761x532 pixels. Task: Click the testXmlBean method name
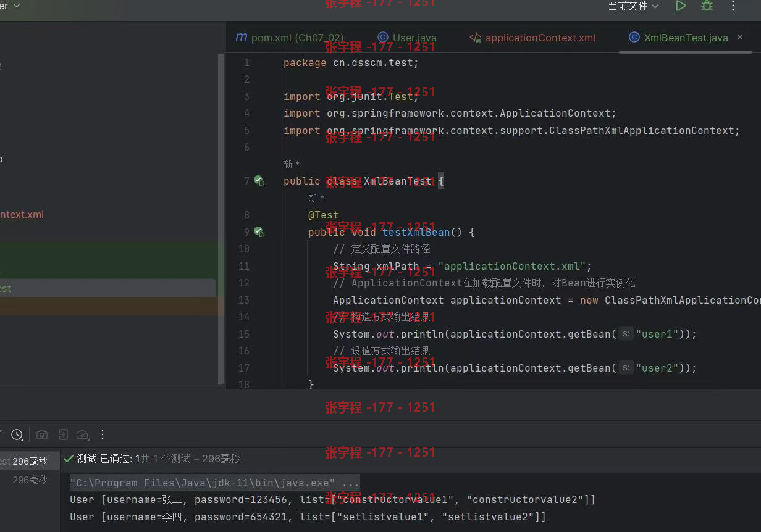(416, 232)
